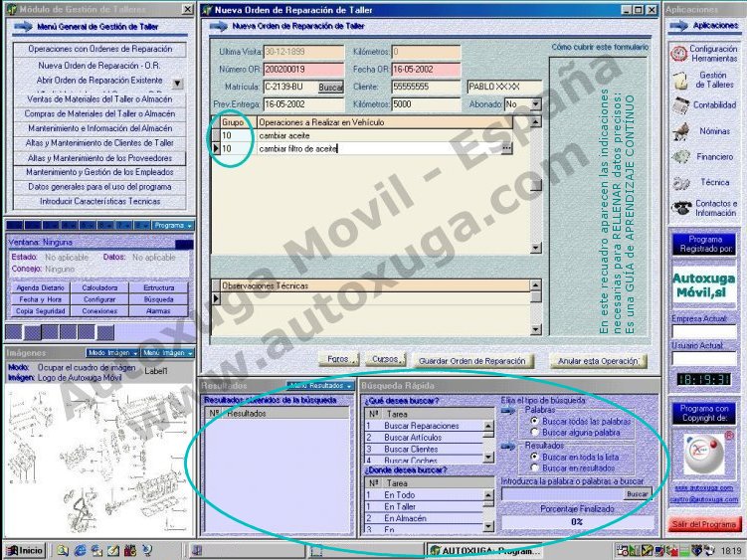Click Salir del Programa red button
This screenshot has height=560, width=747.
pyautogui.click(x=703, y=525)
